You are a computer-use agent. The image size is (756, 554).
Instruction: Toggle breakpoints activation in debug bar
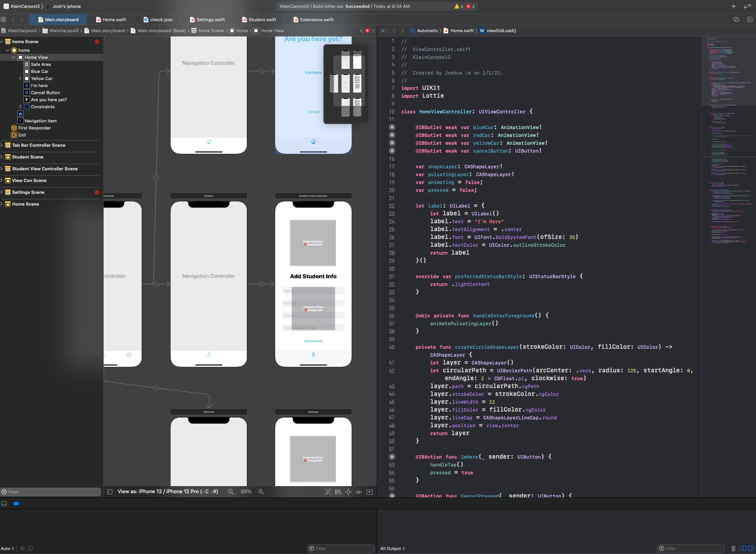16,503
